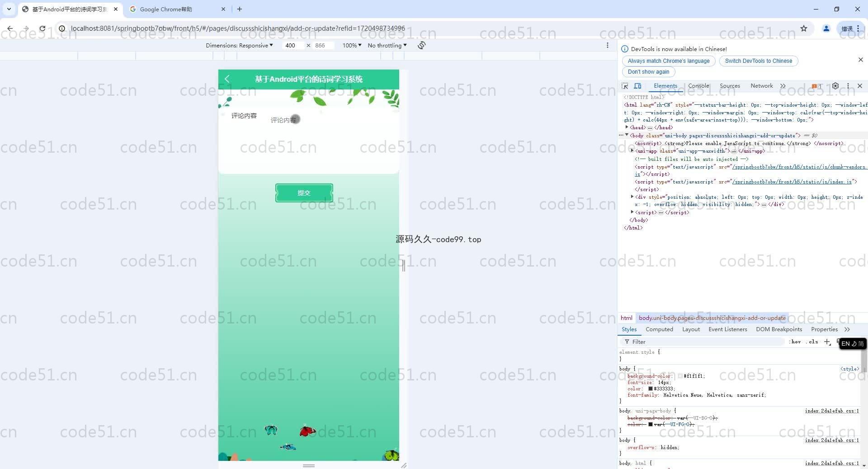
Task: Expand the head element node
Action: (x=627, y=127)
